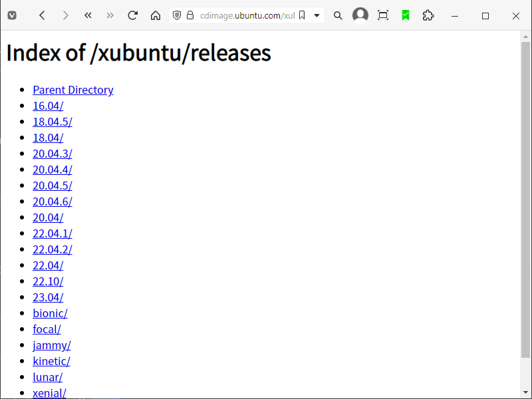Open the 22.10/ directory link

(x=48, y=281)
